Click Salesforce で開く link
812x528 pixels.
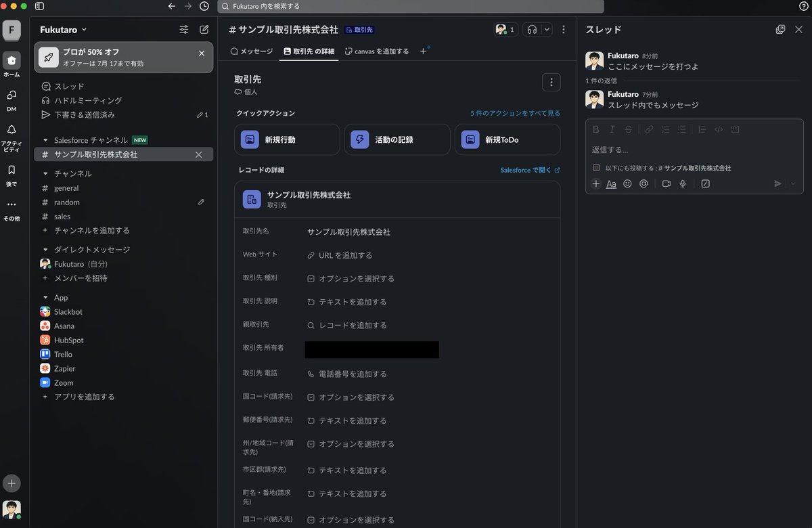tap(530, 170)
